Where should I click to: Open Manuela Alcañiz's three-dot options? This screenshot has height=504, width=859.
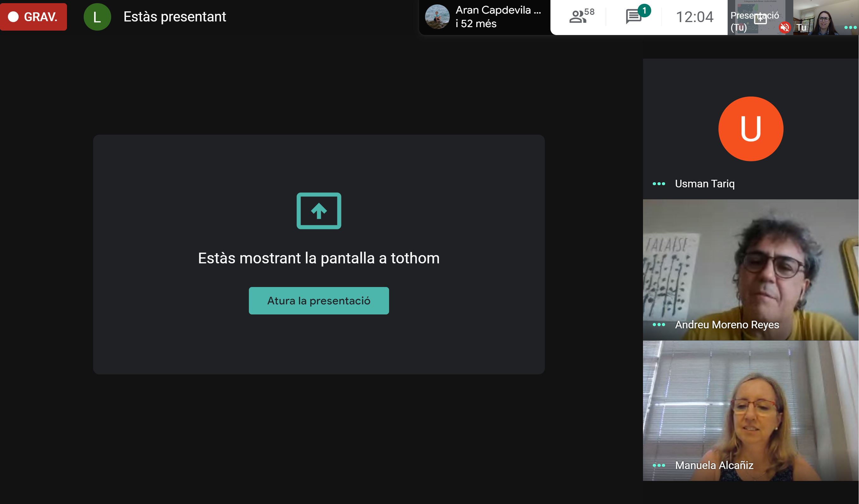pos(658,465)
